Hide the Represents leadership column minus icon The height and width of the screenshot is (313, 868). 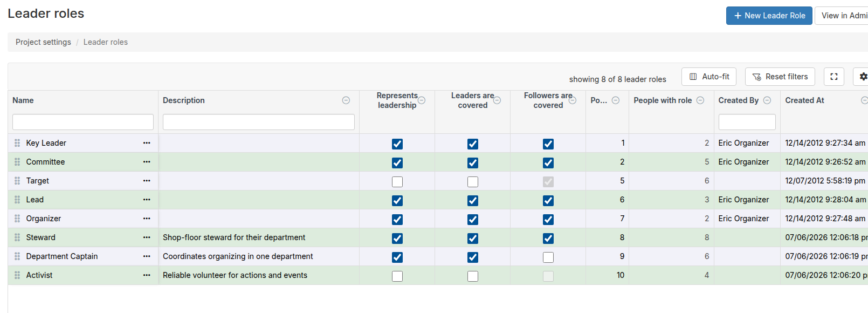click(x=422, y=100)
